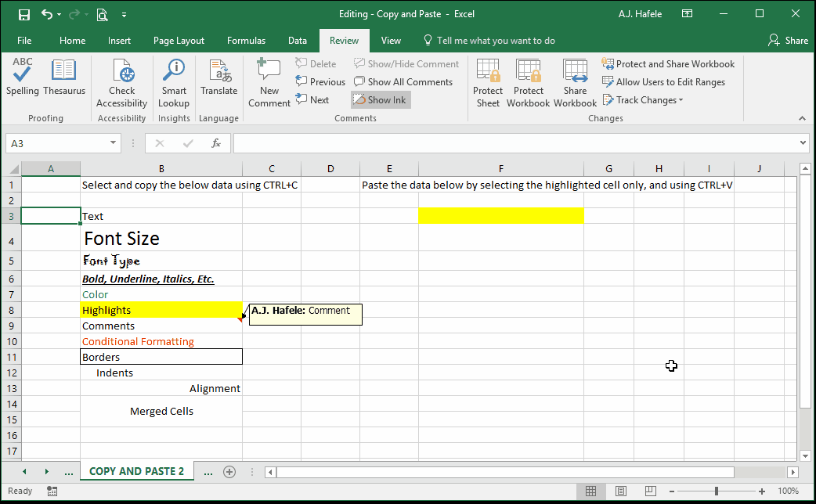Open Smart Lookup insights
The image size is (816, 504).
(x=174, y=83)
